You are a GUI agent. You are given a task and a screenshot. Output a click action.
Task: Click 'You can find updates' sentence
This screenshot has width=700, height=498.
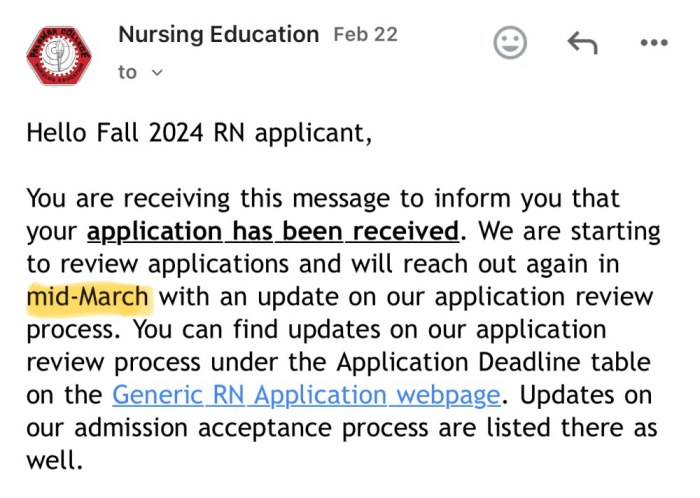click(x=256, y=329)
